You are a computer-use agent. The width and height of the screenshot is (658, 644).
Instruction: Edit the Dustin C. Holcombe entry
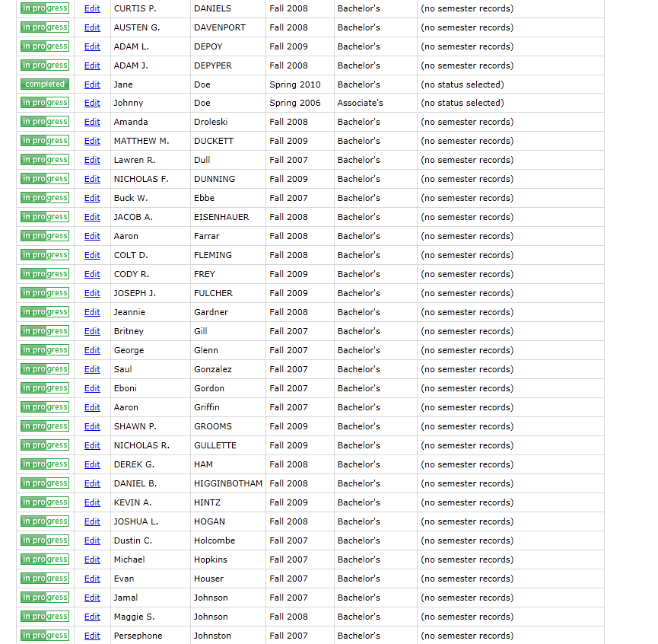click(x=92, y=540)
